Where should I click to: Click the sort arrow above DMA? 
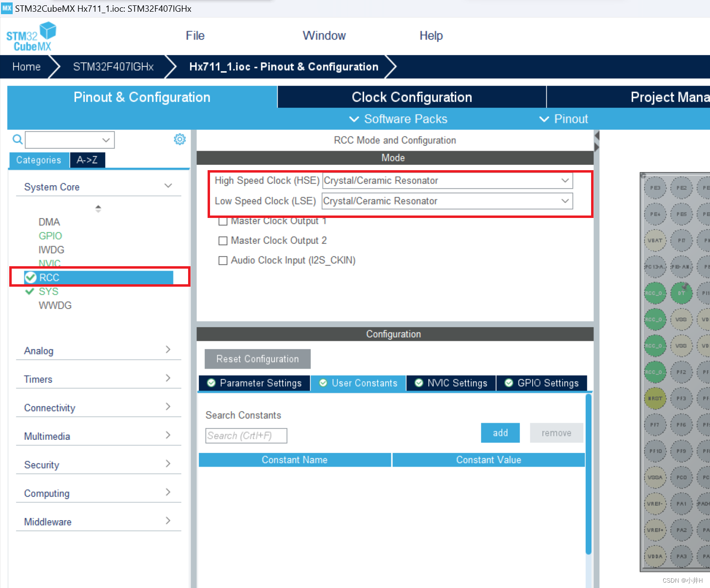(98, 209)
